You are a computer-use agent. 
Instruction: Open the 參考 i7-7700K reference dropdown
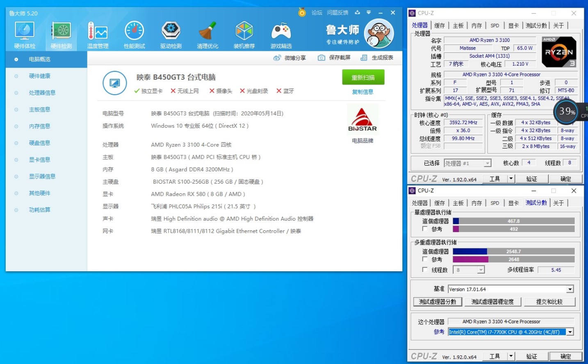(570, 332)
